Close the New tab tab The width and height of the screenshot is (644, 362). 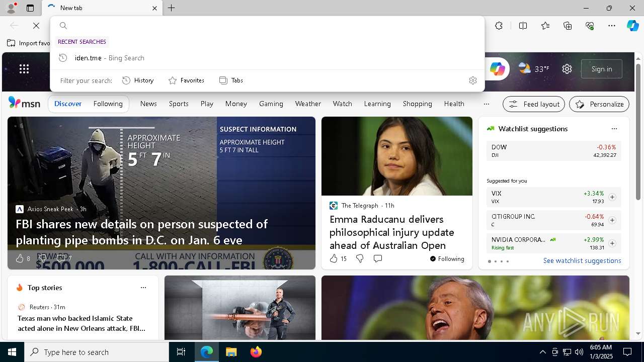click(x=154, y=8)
